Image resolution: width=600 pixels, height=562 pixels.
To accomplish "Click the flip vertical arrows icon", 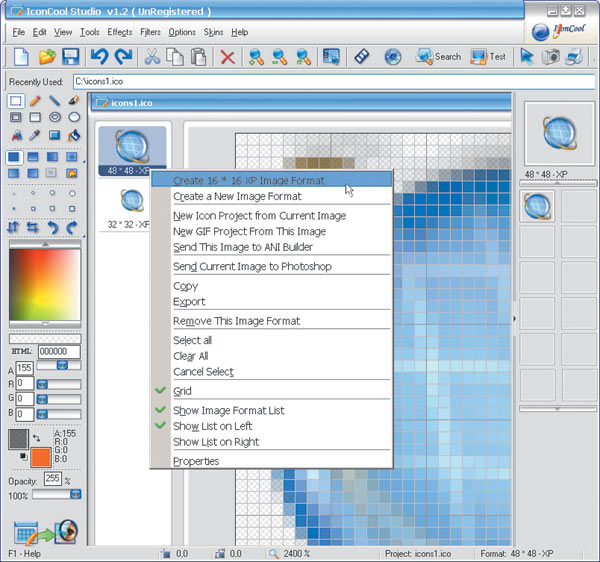I will (x=13, y=227).
